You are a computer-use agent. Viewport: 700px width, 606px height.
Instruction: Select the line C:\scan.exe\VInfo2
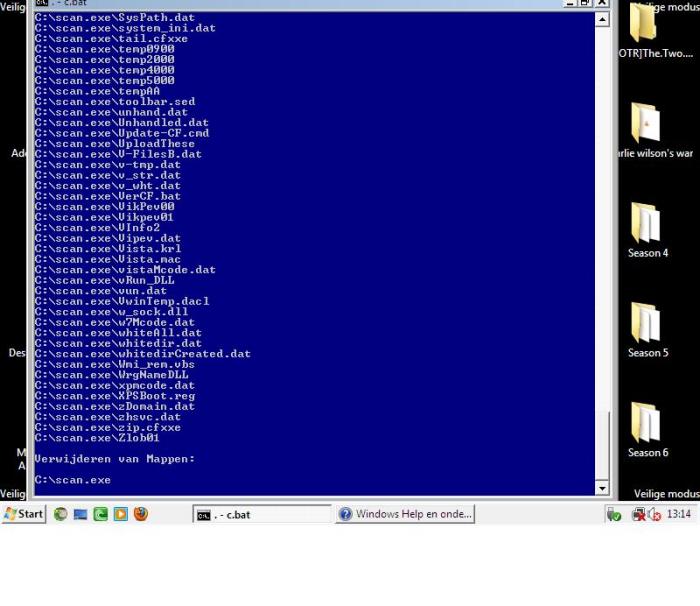[x=97, y=228]
